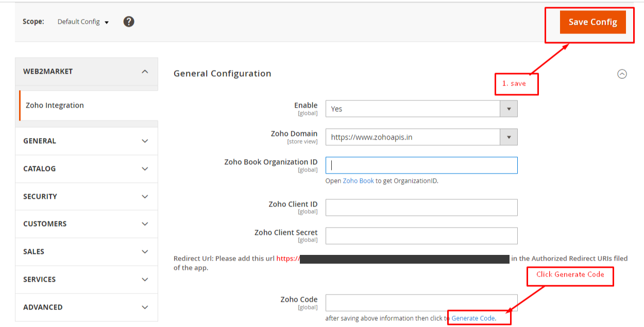Open the Zoho Domain dropdown
Screen dimensions: 644x327
point(421,137)
